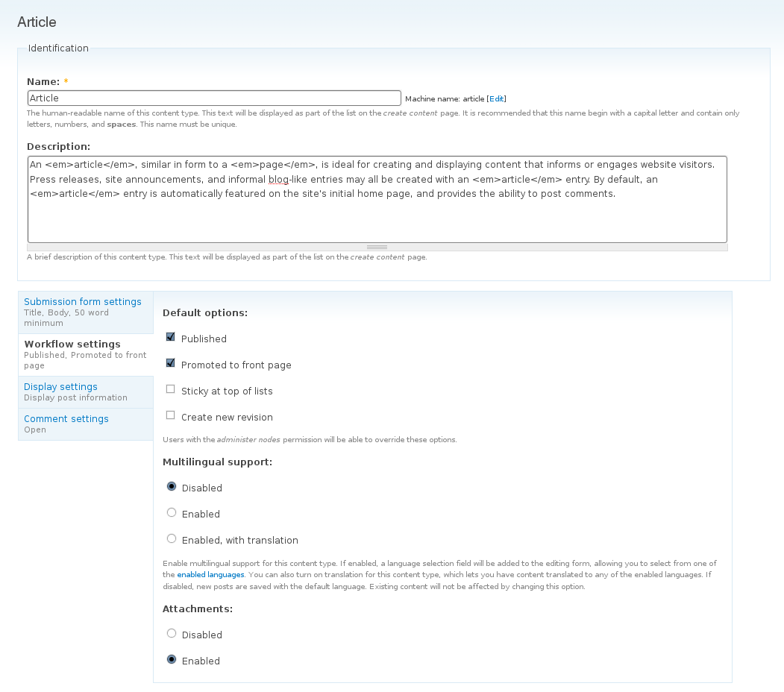Viewport: 784px width, 692px height.
Task: Enable Create new revision option
Action: click(x=170, y=415)
